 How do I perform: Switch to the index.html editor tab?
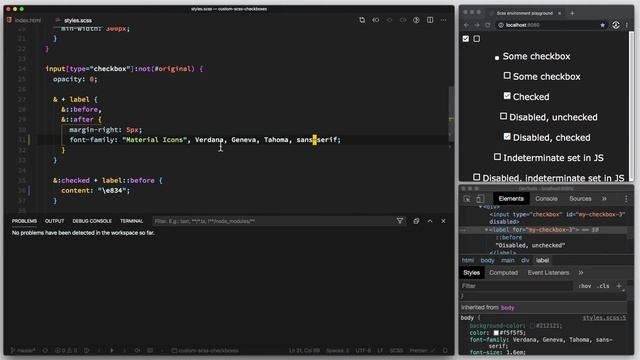pos(28,20)
